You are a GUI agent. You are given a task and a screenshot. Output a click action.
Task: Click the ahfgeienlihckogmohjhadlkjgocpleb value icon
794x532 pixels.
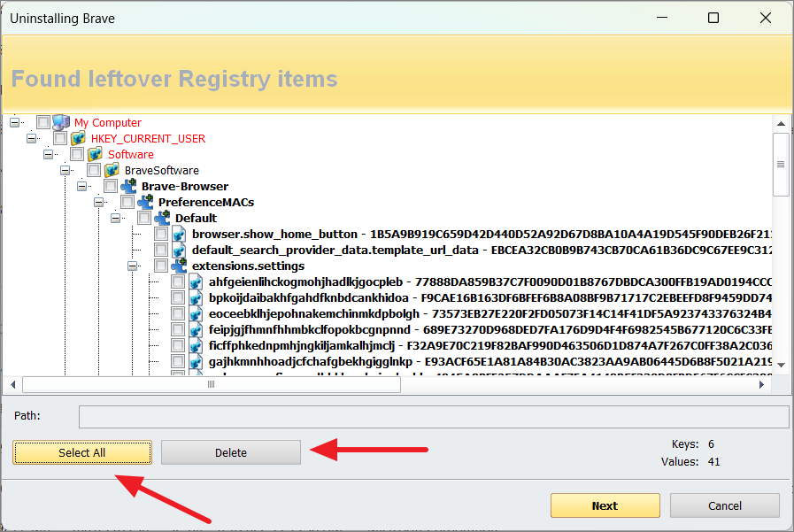196,282
